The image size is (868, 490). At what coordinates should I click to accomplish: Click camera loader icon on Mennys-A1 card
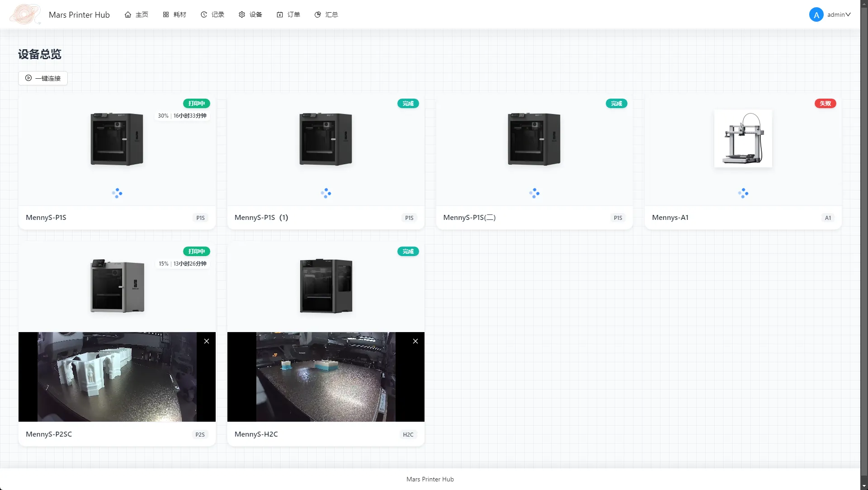[743, 193]
